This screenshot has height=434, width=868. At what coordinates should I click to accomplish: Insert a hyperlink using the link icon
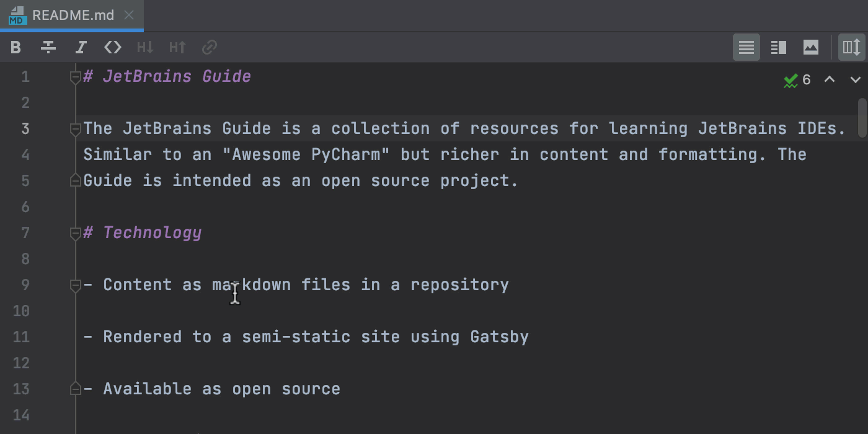209,47
